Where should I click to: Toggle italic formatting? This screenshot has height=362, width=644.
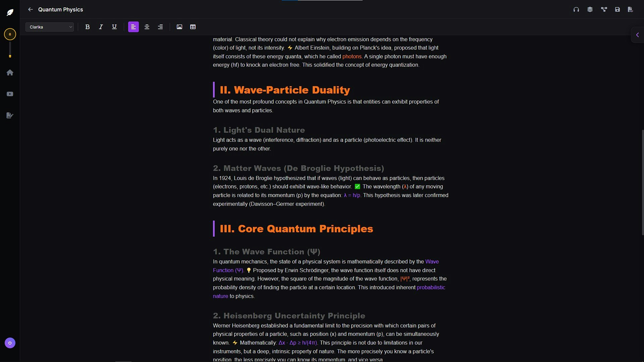101,27
